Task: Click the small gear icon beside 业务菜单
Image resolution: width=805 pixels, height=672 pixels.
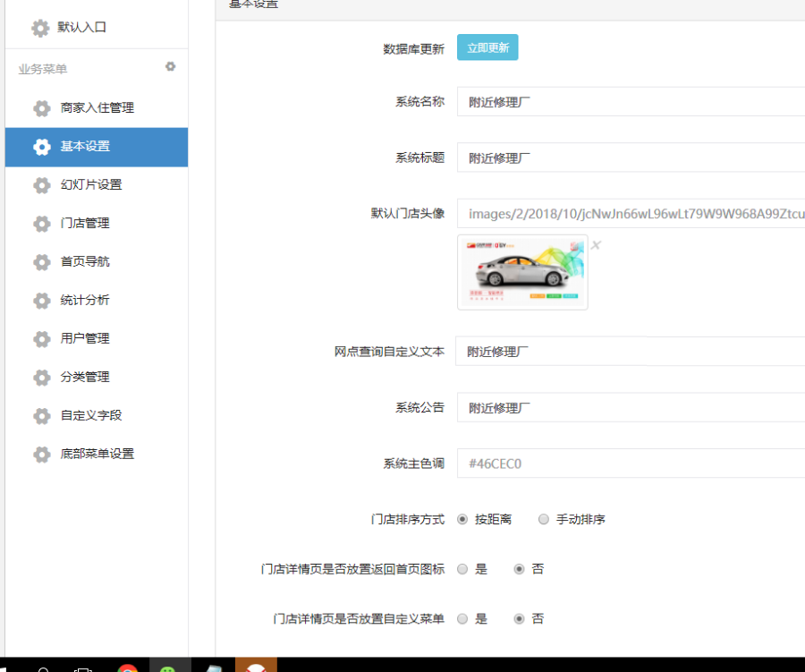Action: (171, 67)
